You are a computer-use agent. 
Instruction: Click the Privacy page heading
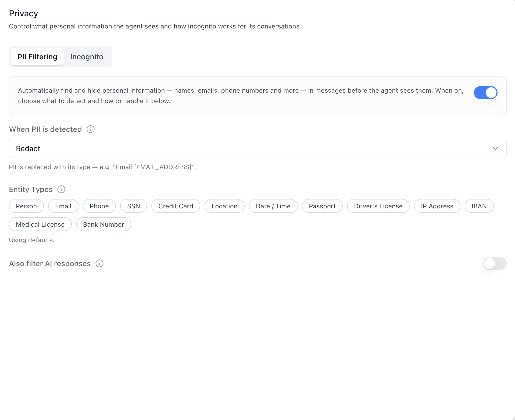[24, 13]
